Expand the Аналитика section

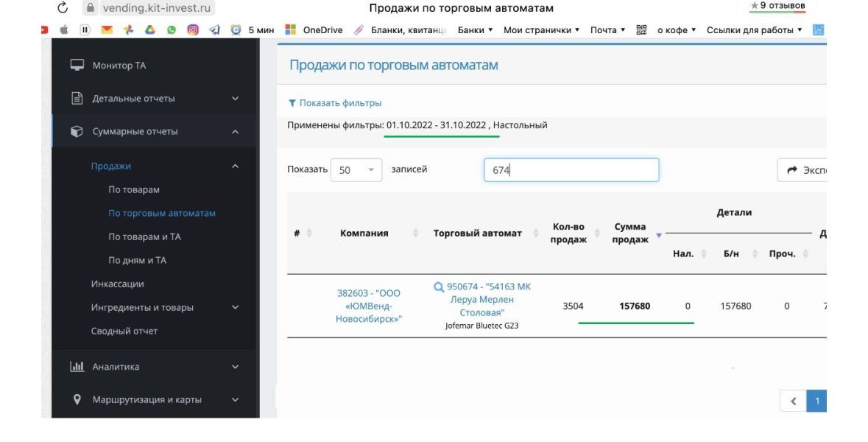click(155, 367)
